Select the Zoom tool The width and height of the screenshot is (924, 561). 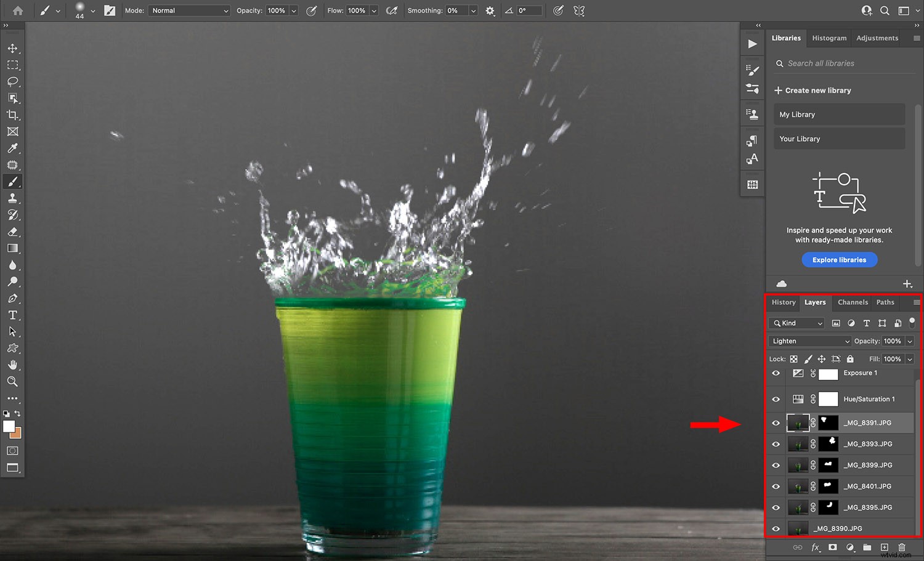tap(12, 381)
